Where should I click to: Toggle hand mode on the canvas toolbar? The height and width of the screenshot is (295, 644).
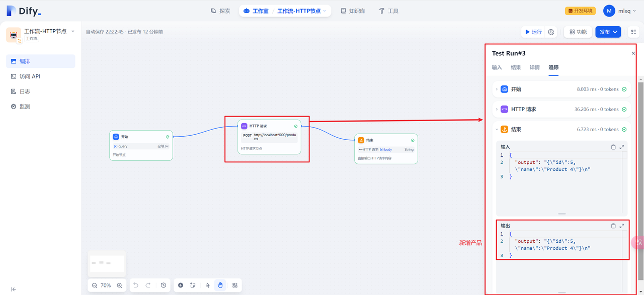pyautogui.click(x=220, y=285)
